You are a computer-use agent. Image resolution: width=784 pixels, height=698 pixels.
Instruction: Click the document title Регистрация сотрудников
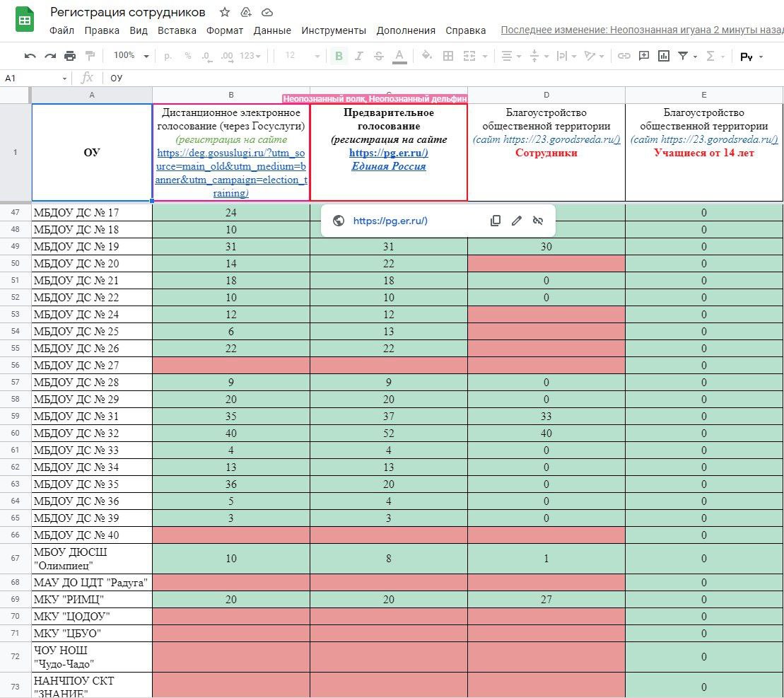[127, 13]
